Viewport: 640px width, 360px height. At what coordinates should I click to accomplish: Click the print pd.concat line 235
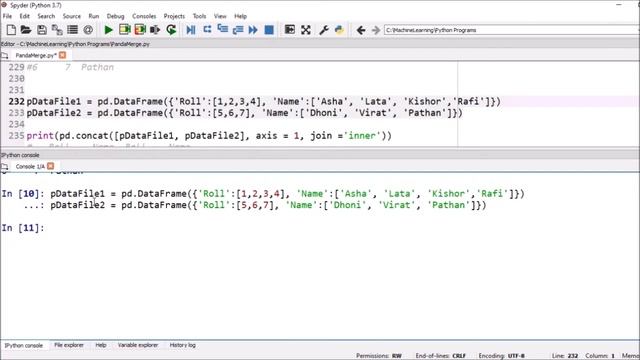(209, 136)
